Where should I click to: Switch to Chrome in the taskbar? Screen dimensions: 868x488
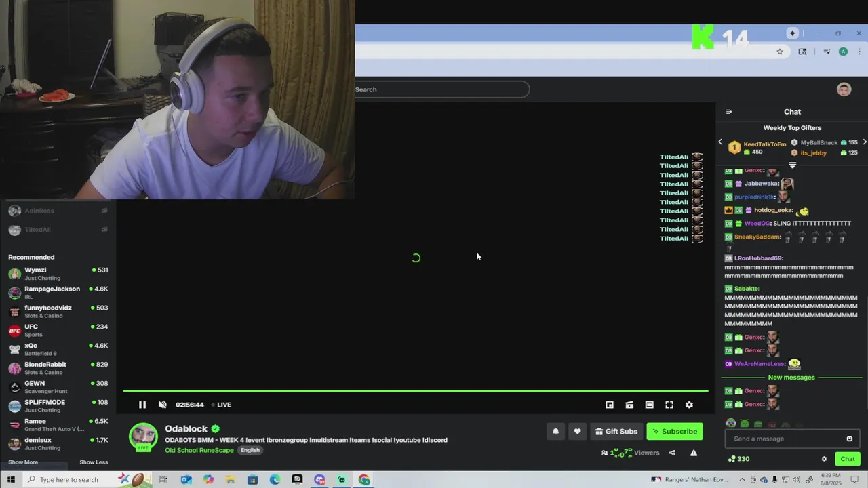[364, 479]
